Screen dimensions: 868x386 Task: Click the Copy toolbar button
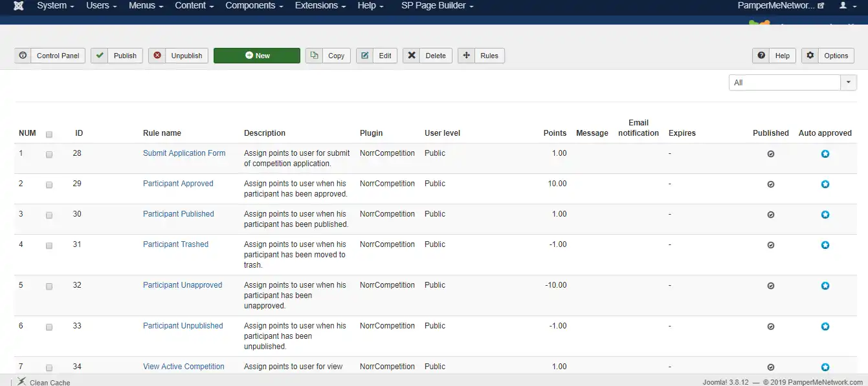(x=328, y=56)
